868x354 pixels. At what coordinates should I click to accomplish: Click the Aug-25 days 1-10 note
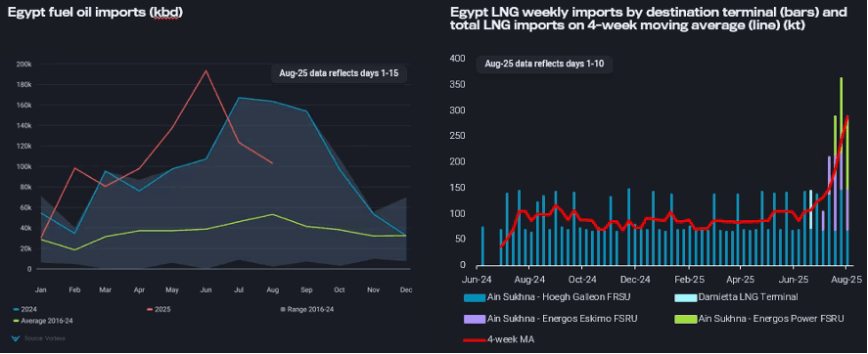544,65
